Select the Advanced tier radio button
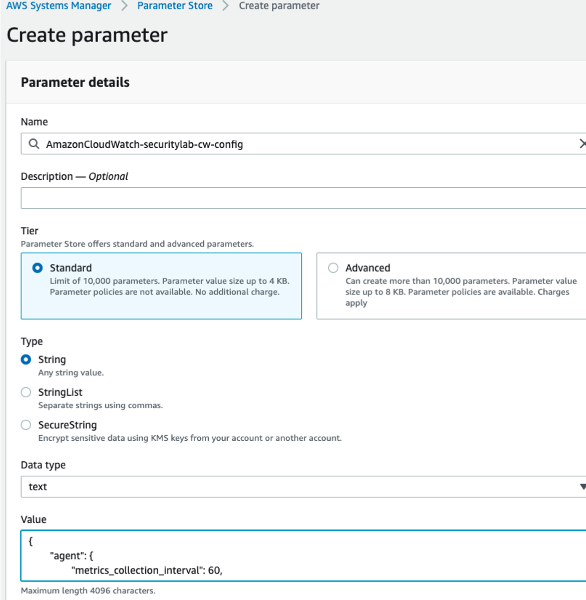586x600 pixels. [x=333, y=268]
